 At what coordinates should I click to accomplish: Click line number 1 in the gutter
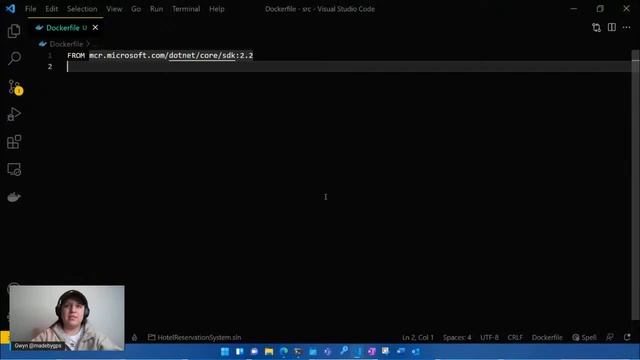50,55
